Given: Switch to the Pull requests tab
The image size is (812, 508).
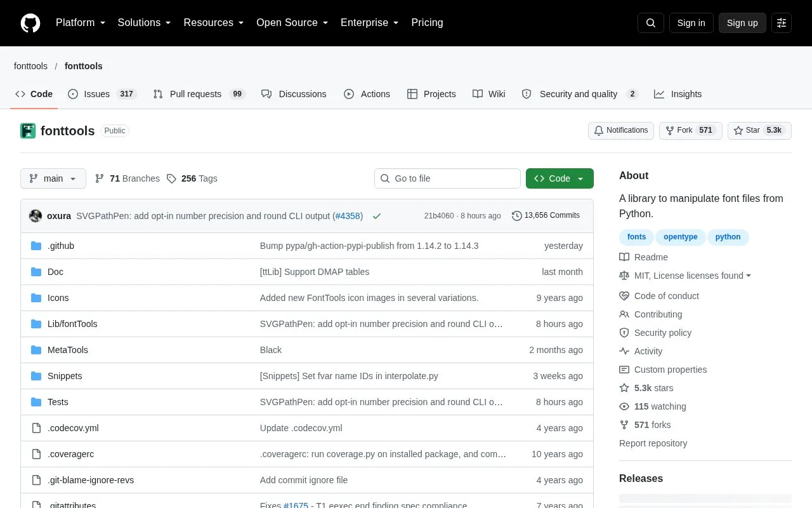Looking at the screenshot, I should pos(199,94).
